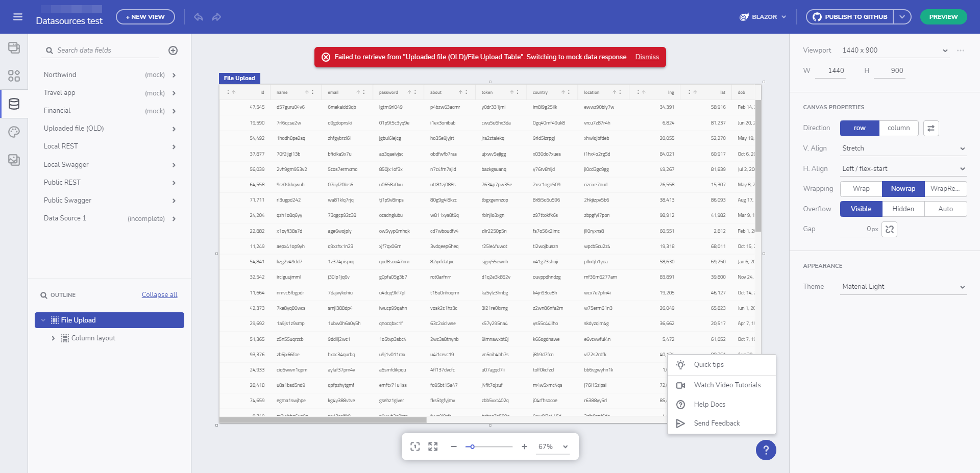Swap direction with reverse arrows icon
This screenshot has height=473, width=980.
(x=931, y=128)
